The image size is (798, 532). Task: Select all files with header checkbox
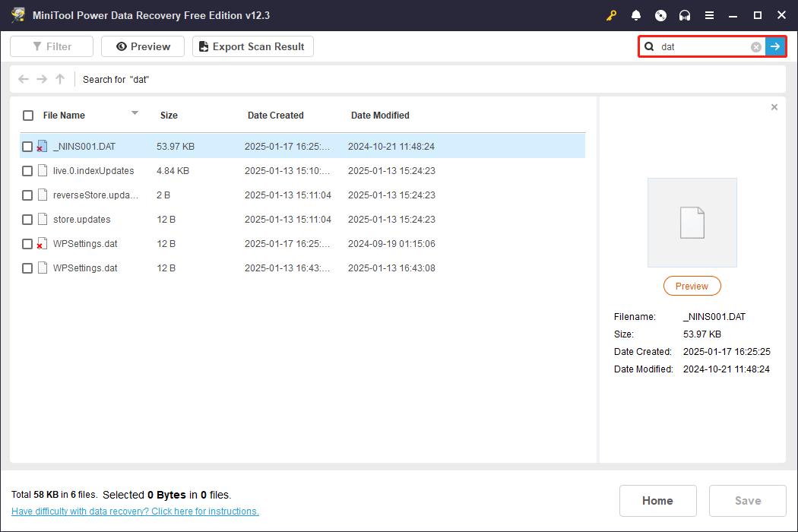click(28, 115)
